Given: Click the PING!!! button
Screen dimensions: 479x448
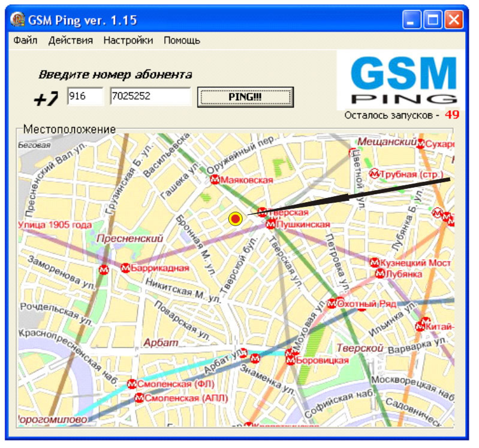Looking at the screenshot, I should tap(245, 97).
